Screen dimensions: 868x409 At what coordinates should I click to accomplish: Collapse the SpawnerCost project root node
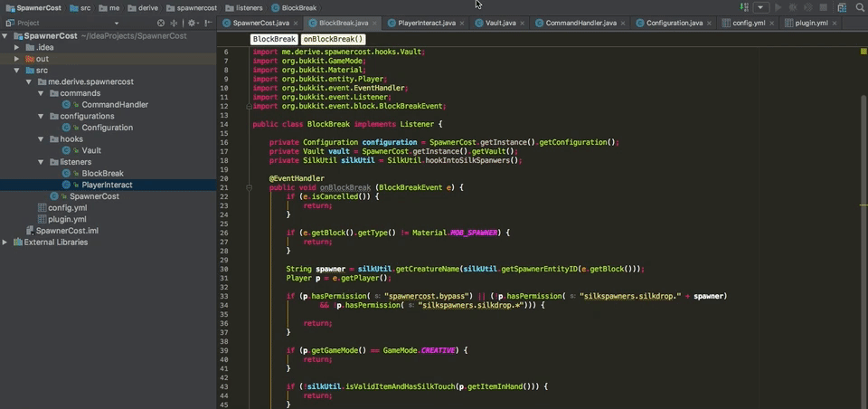click(5, 36)
